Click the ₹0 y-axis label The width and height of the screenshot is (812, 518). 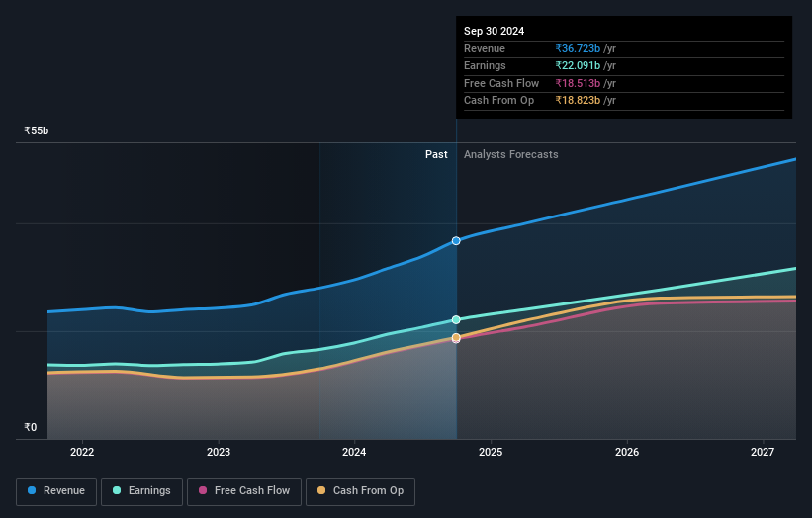[x=31, y=427]
